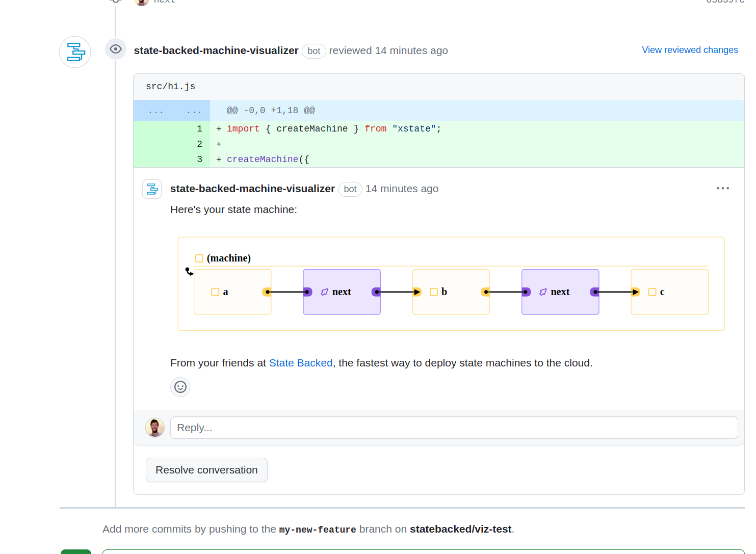Add emoji reaction with smiley button
Screen dimensions: 756x554
click(x=180, y=387)
